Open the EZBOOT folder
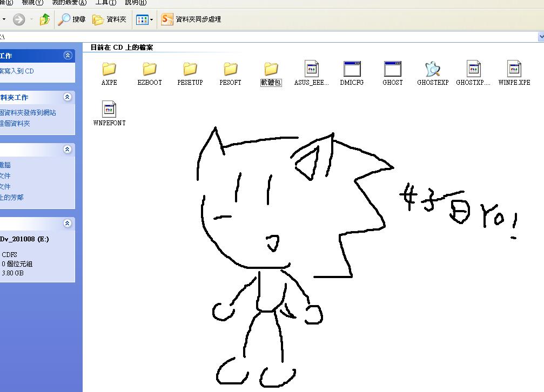544x392 pixels. pyautogui.click(x=150, y=69)
